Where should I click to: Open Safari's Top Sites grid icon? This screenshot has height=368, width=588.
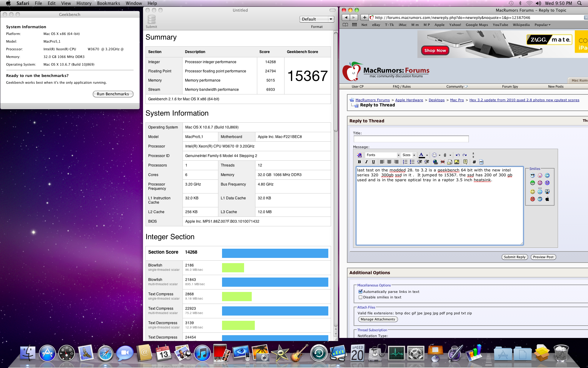pos(354,25)
